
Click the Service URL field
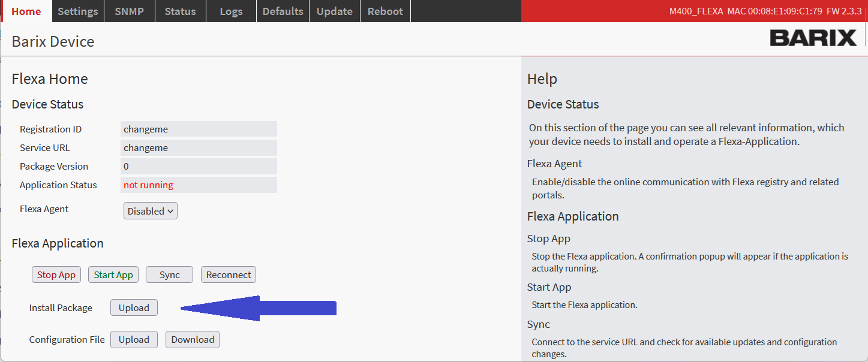[x=199, y=147]
